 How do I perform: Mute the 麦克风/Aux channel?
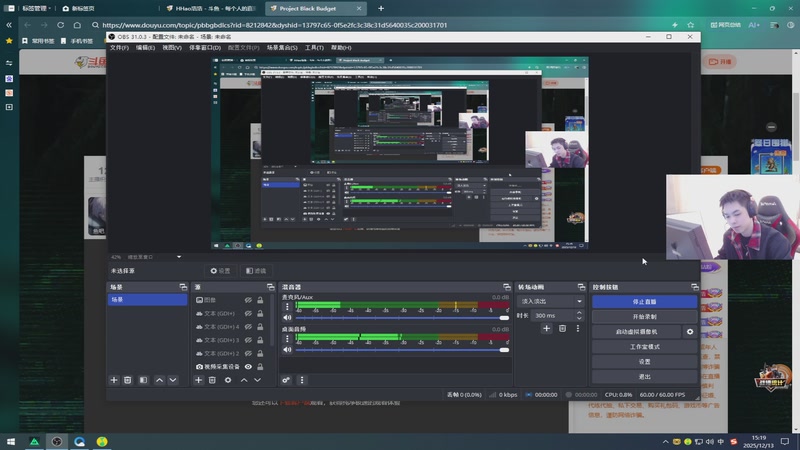[287, 318]
